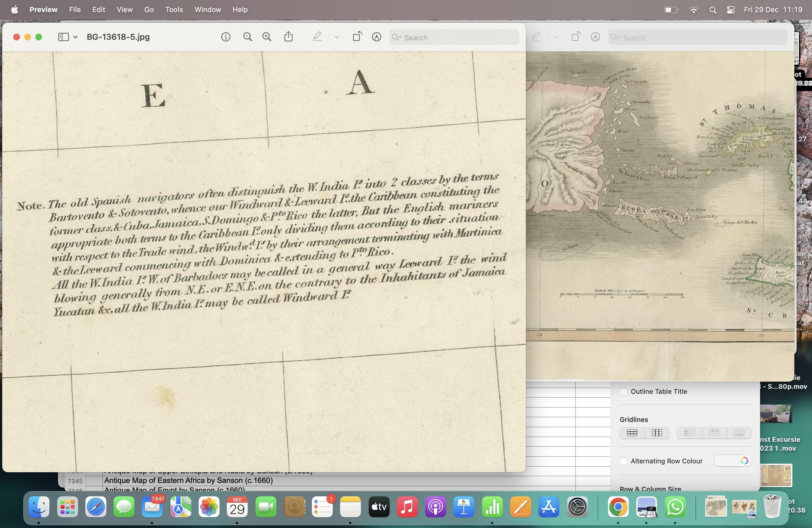Screen dimensions: 812x528
Task: Open the highlight dropdown in the back Preview window
Action: point(555,37)
